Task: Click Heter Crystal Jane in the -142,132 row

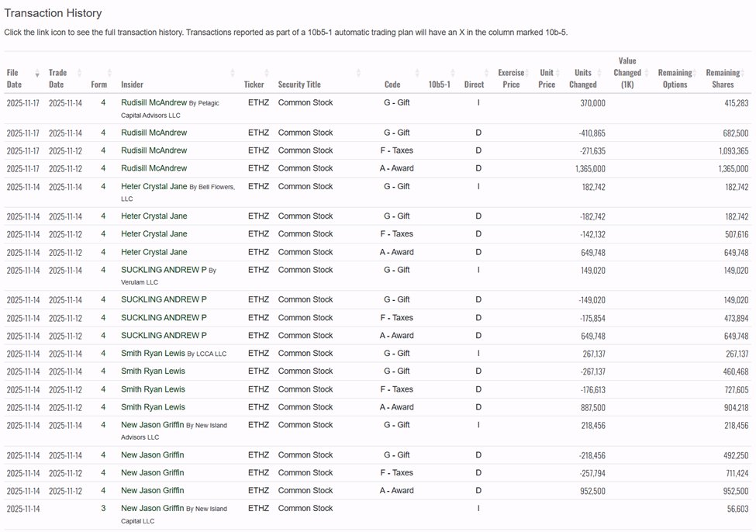Action: (x=154, y=234)
